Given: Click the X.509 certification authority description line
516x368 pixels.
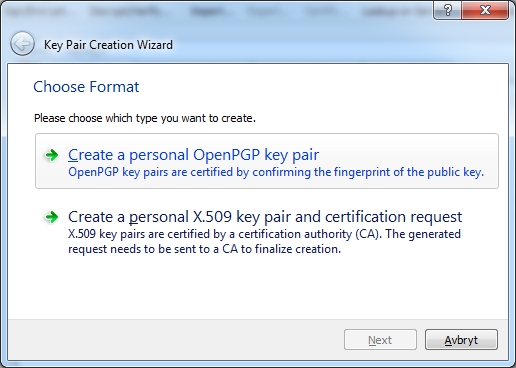Looking at the screenshot, I should pyautogui.click(x=264, y=234).
